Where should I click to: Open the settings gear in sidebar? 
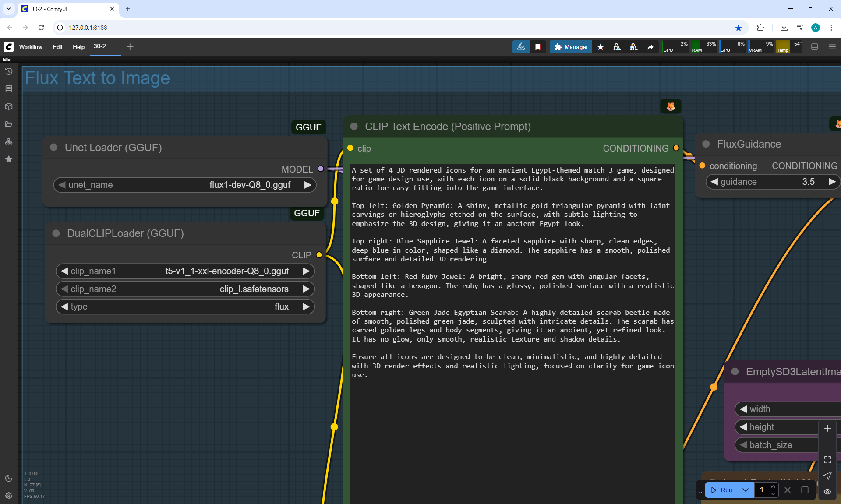click(x=8, y=496)
